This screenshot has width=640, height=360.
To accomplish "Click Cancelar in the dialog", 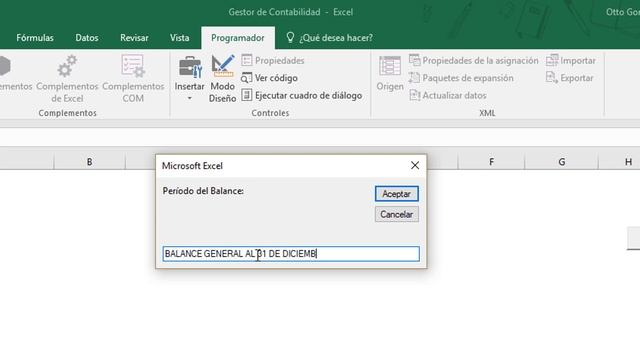I will coord(396,214).
